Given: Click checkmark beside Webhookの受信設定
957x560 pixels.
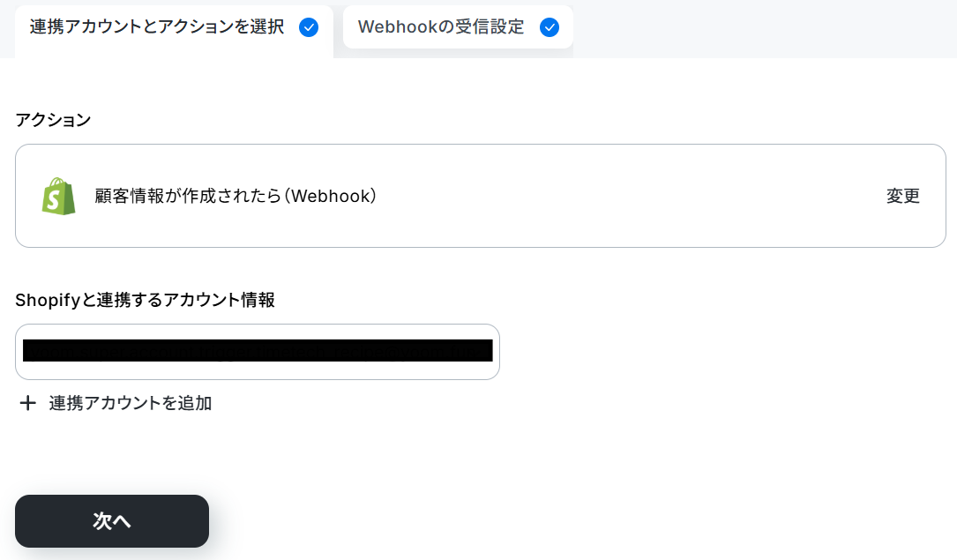Looking at the screenshot, I should click(550, 27).
